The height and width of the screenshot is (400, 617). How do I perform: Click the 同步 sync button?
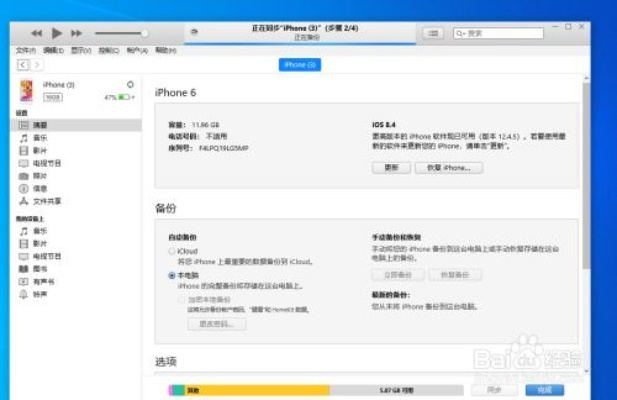(494, 390)
